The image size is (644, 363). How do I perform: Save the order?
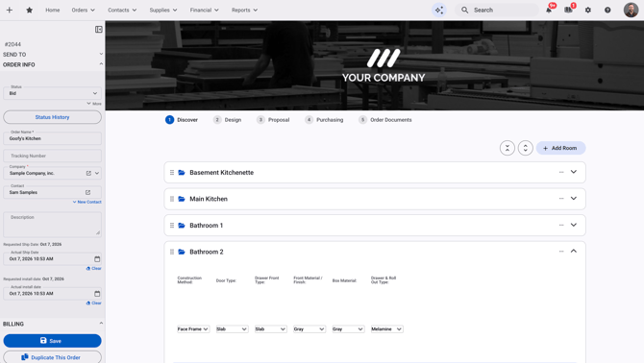coord(52,341)
